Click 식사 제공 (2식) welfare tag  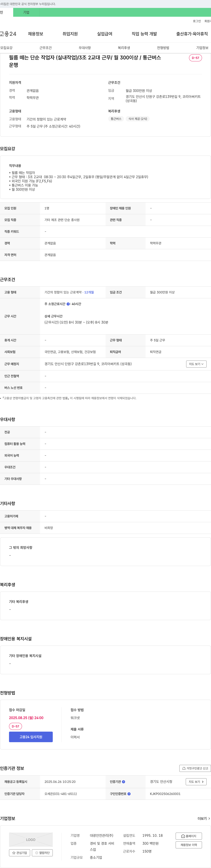tap(138, 119)
